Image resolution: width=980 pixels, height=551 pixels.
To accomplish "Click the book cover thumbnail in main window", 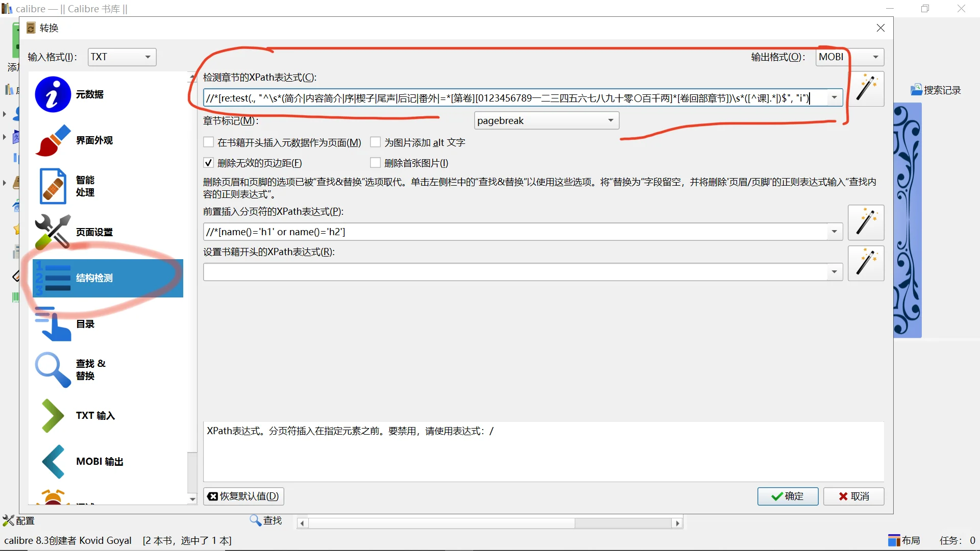I will (x=908, y=220).
